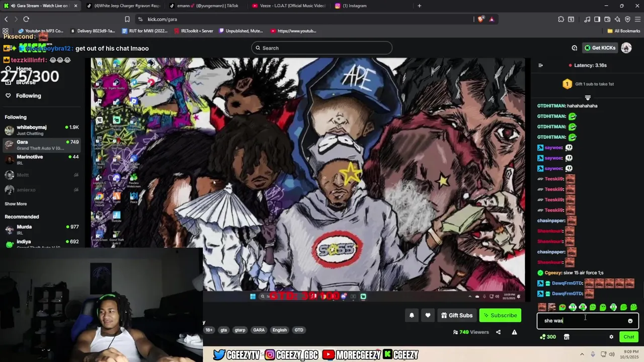The width and height of the screenshot is (644, 362).
Task: Click the Get KICKs button
Action: (600, 48)
